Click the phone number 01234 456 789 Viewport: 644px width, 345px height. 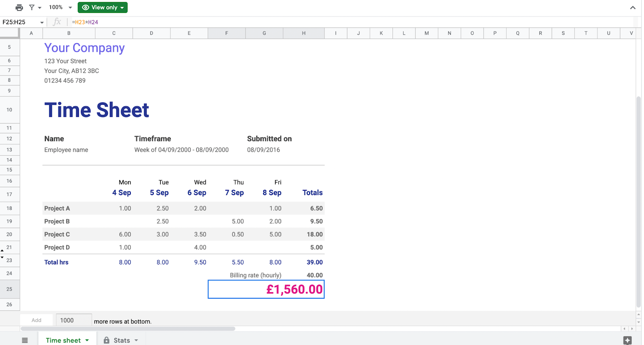click(x=65, y=81)
